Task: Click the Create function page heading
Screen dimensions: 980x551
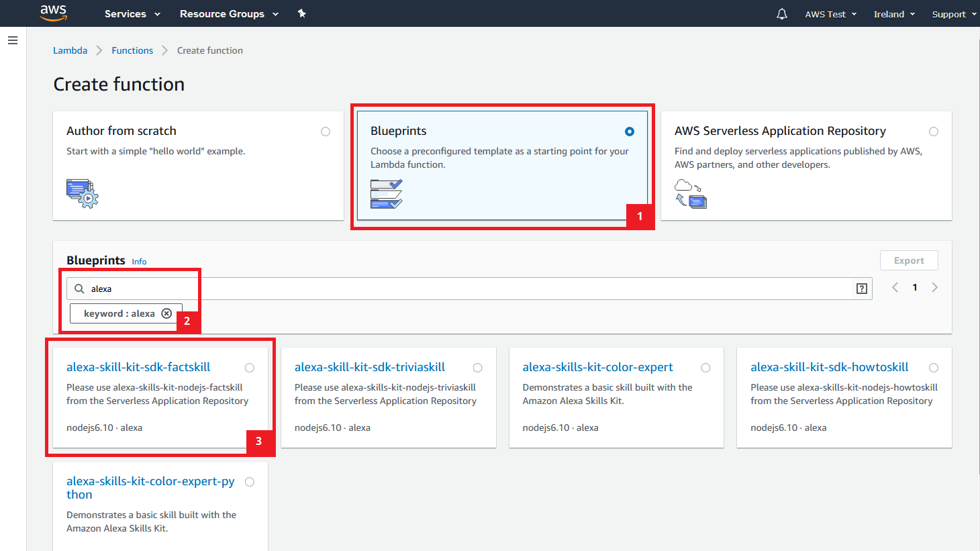Action: coord(119,85)
